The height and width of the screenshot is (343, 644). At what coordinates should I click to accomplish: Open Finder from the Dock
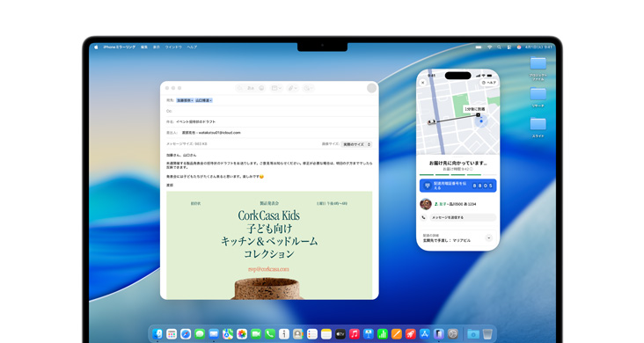pos(157,334)
